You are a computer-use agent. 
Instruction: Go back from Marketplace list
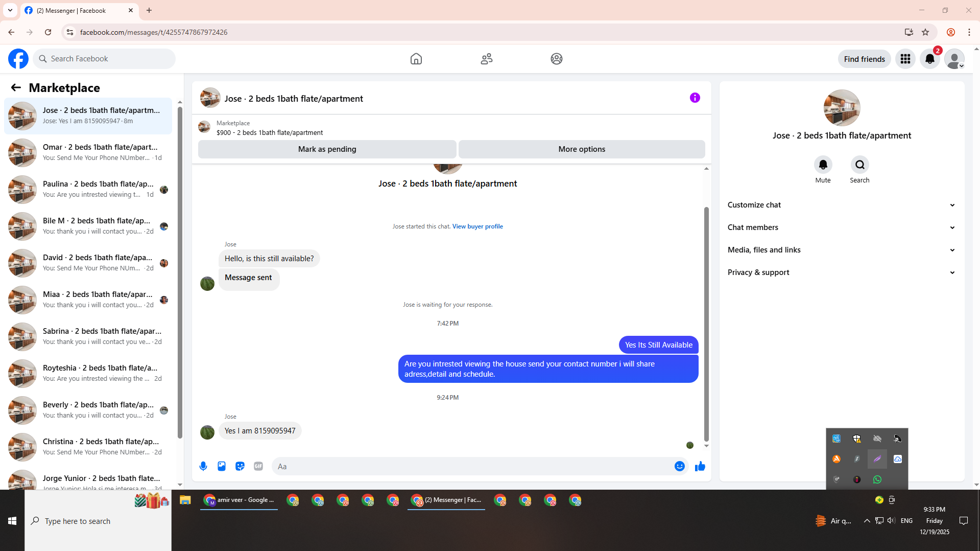16,87
